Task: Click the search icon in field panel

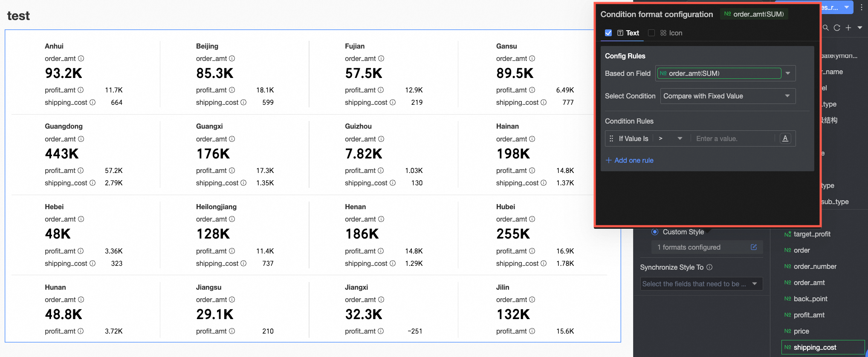Action: [826, 28]
